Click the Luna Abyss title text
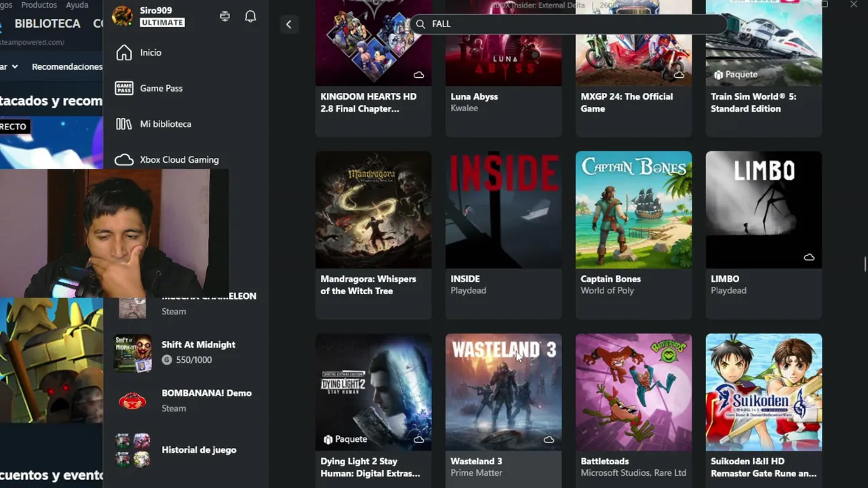This screenshot has height=488, width=868. point(474,96)
